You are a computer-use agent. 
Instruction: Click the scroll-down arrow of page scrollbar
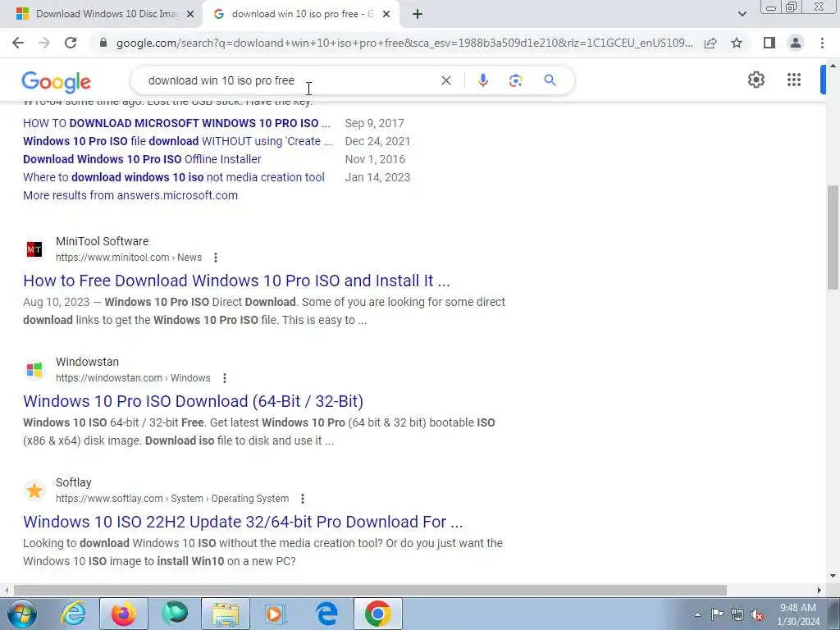click(x=833, y=576)
